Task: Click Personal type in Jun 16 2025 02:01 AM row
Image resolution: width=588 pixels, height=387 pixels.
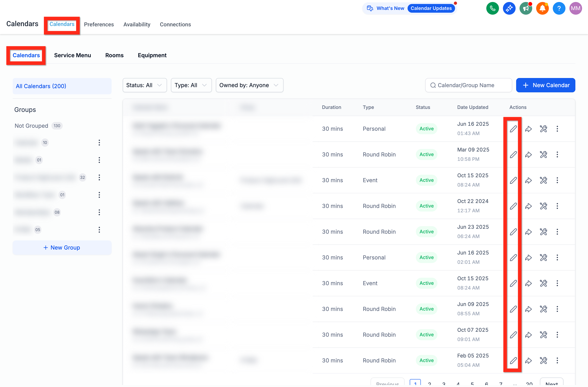Action: tap(374, 258)
